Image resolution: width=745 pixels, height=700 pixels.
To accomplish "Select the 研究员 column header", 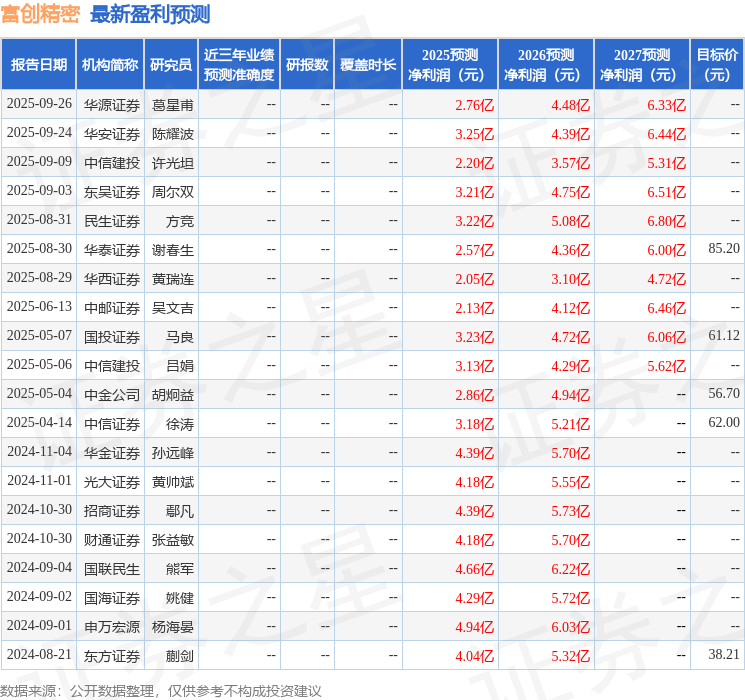I will pos(171,65).
